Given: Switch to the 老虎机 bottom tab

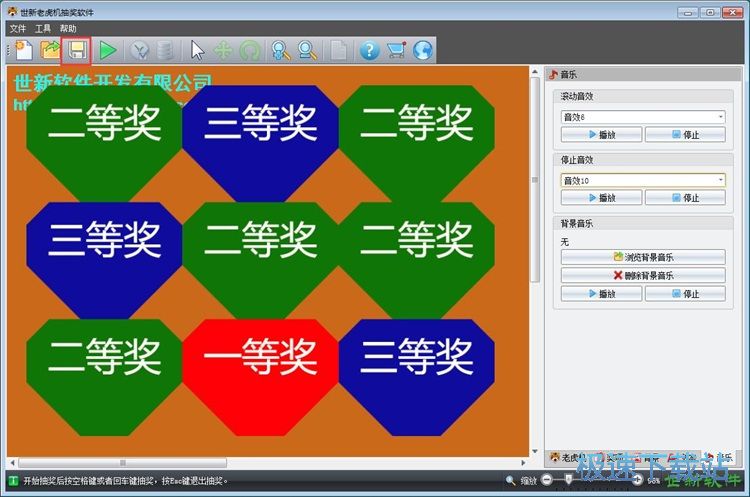Looking at the screenshot, I should click(x=568, y=457).
